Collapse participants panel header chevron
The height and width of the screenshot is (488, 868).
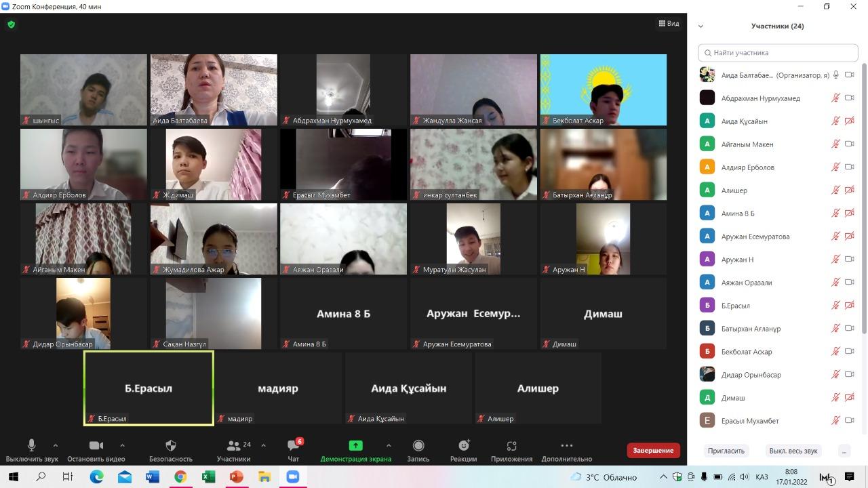click(701, 26)
